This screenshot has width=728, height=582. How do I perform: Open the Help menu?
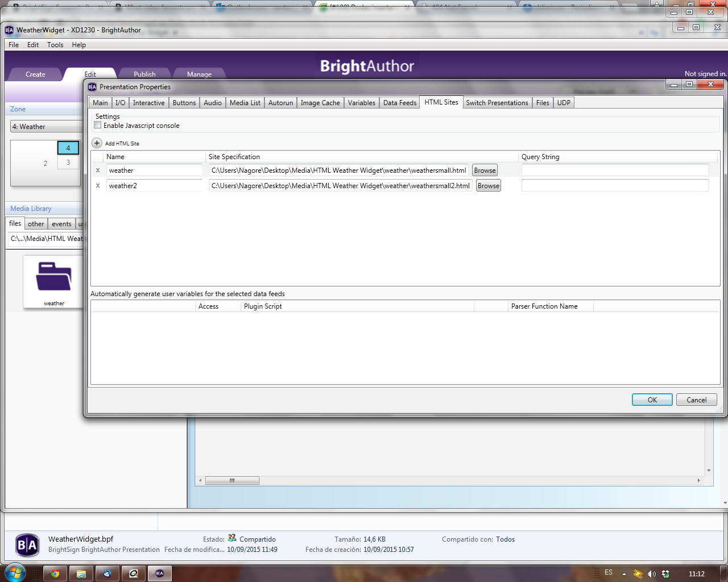tap(79, 45)
